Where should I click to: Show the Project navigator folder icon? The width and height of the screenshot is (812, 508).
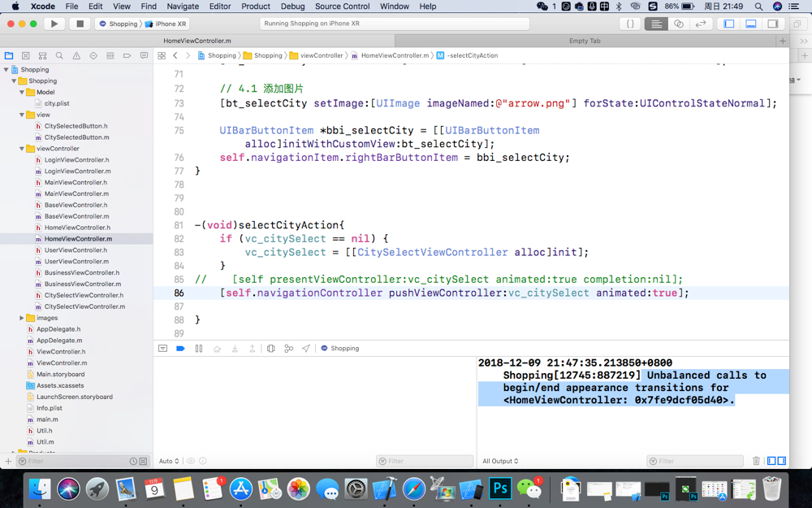tap(9, 55)
